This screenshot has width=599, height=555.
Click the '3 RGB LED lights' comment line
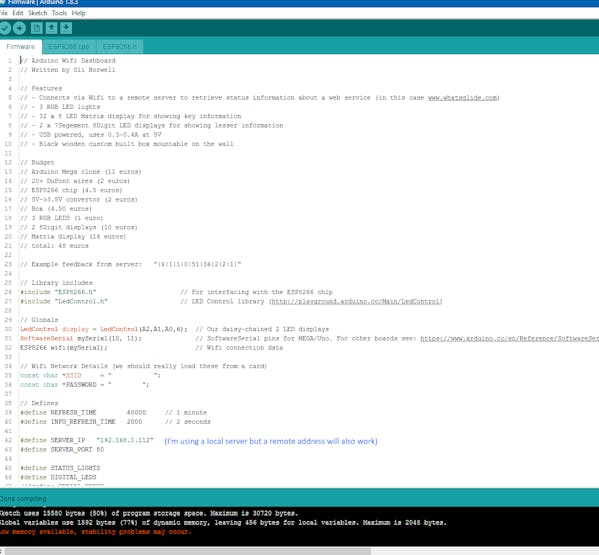point(60,107)
